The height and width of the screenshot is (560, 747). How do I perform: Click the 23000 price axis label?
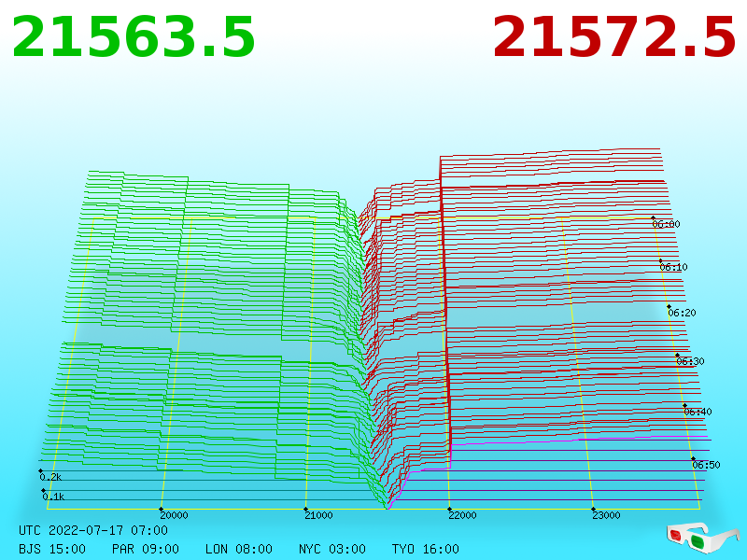[x=606, y=515]
